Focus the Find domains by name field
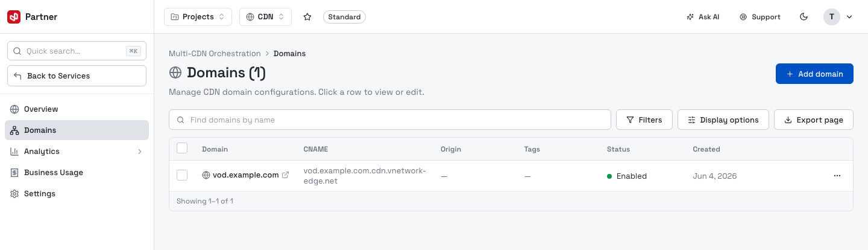This screenshot has height=250, width=868. pyautogui.click(x=390, y=120)
